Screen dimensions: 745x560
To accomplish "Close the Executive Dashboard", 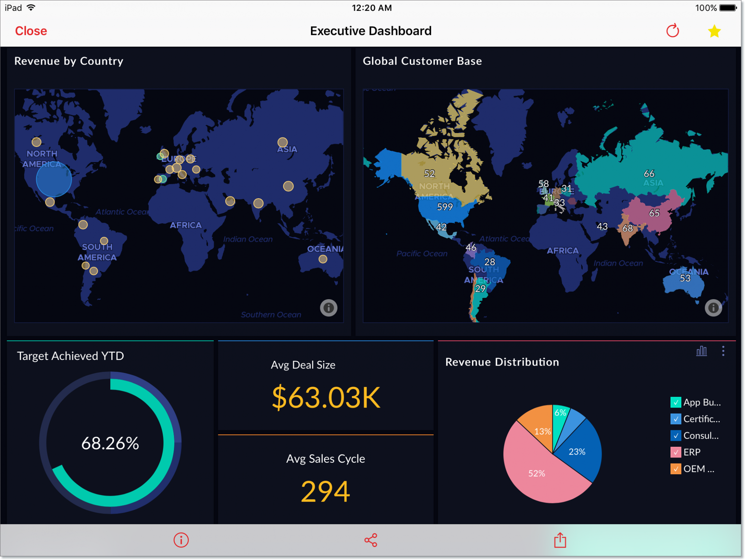I will [31, 31].
